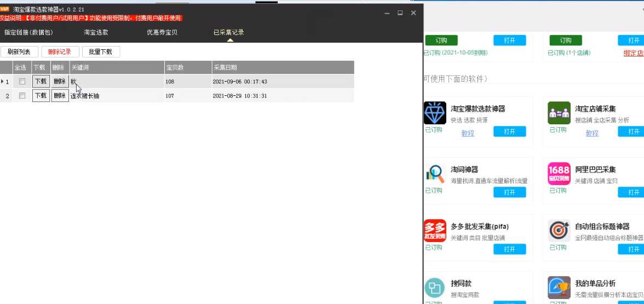Screen dimensions: 644x304
Task: Click the 宝贝数 column header
Action: coord(188,67)
